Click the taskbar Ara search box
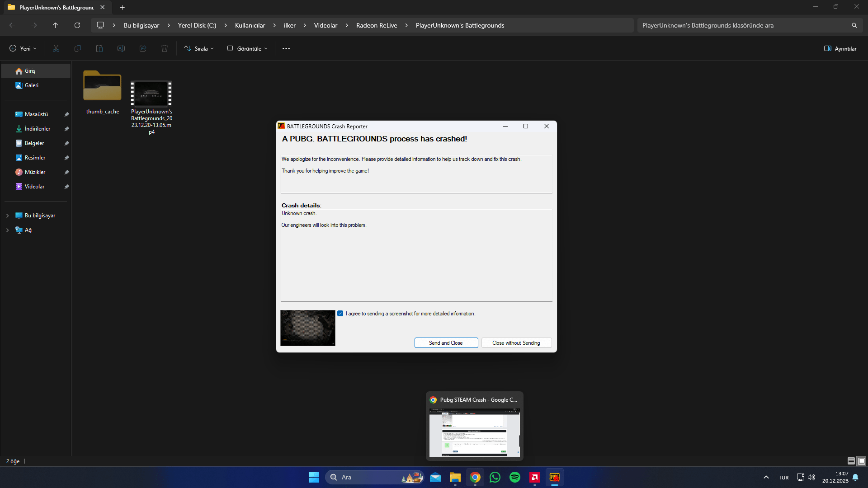868x488 pixels. pyautogui.click(x=374, y=477)
